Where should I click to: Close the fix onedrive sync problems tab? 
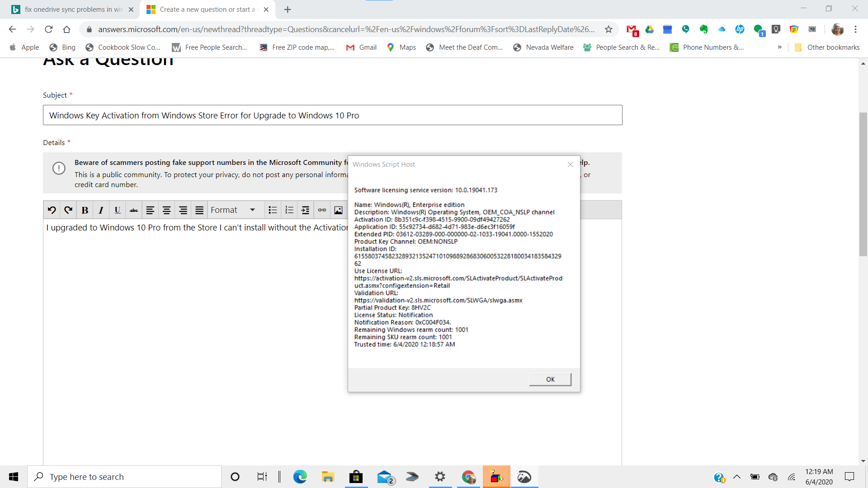pyautogui.click(x=131, y=9)
